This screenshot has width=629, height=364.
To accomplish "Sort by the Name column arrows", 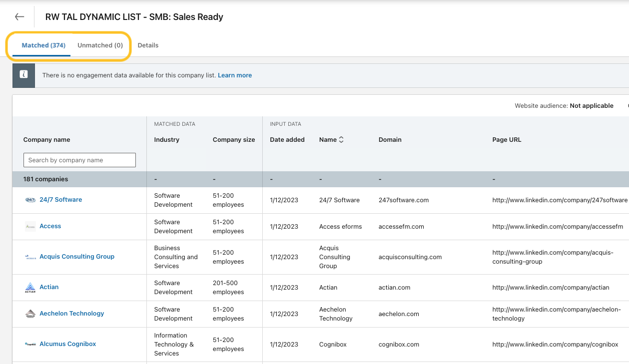I will coord(341,140).
